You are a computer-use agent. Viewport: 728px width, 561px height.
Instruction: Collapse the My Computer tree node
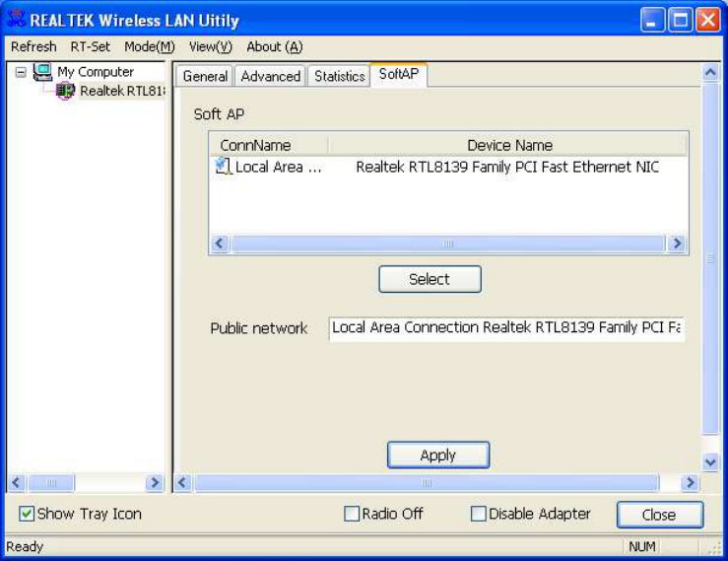click(x=21, y=72)
